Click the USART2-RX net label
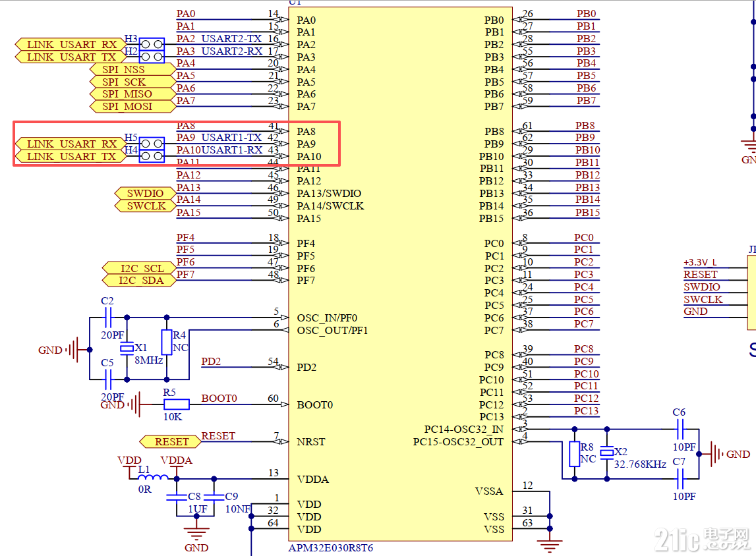Image resolution: width=756 pixels, height=556 pixels. pos(232,51)
